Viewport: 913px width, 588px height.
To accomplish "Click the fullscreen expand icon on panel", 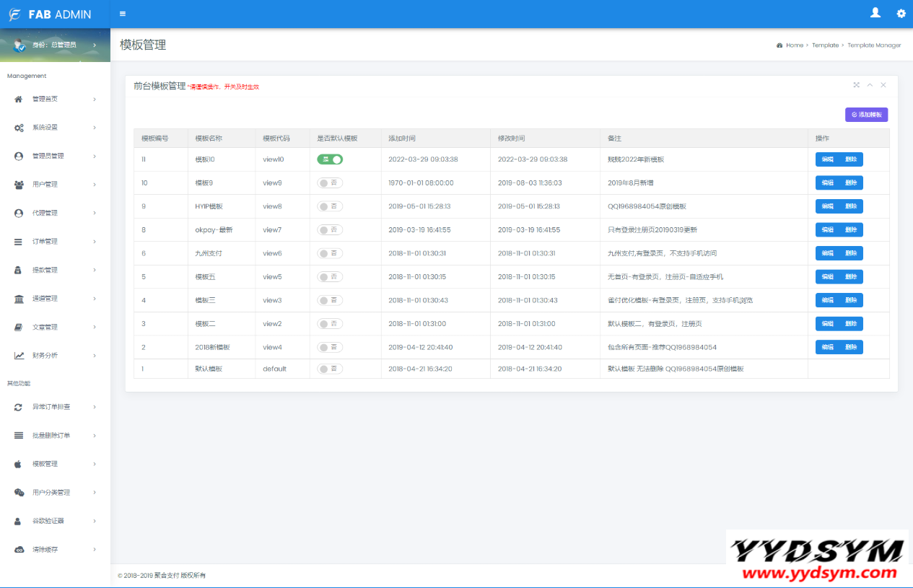I will (857, 85).
